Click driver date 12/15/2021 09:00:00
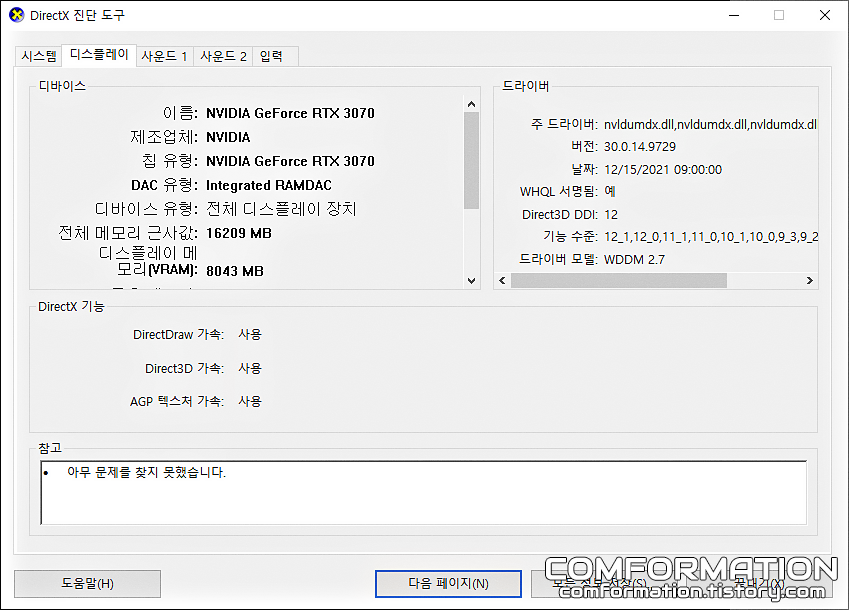The width and height of the screenshot is (849, 610). 663,170
